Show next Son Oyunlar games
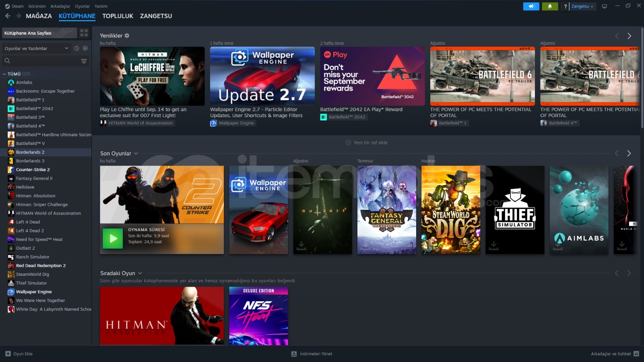The height and width of the screenshot is (362, 644). pyautogui.click(x=629, y=153)
